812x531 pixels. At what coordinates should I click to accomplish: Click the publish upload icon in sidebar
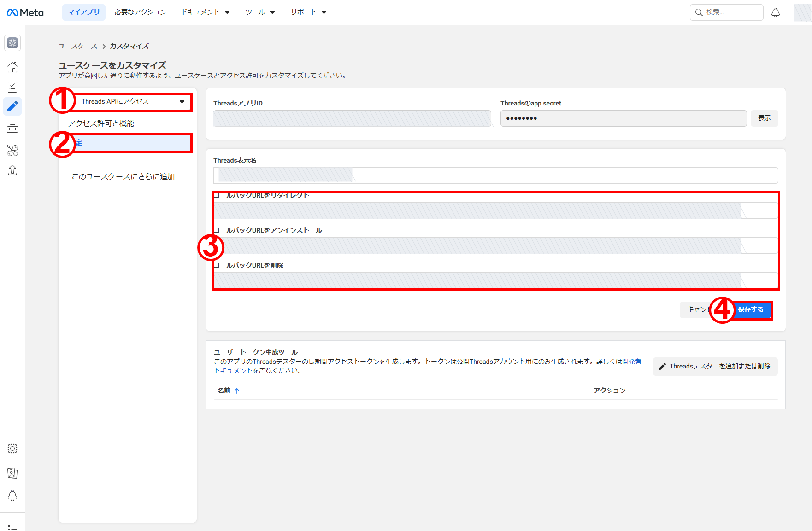pyautogui.click(x=12, y=170)
